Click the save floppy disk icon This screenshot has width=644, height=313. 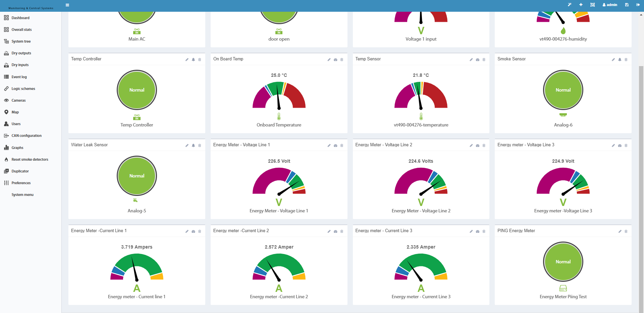pyautogui.click(x=627, y=5)
